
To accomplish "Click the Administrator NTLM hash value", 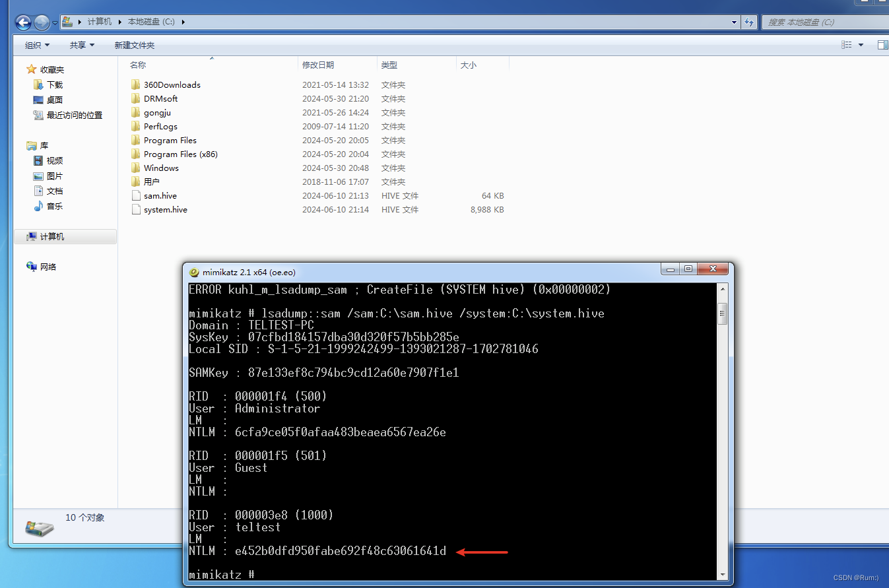I will tap(341, 432).
